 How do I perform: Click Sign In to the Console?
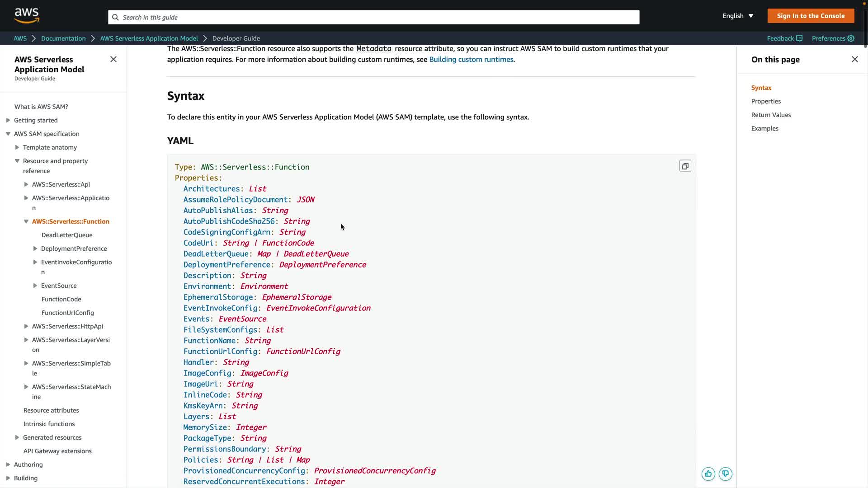click(x=810, y=16)
